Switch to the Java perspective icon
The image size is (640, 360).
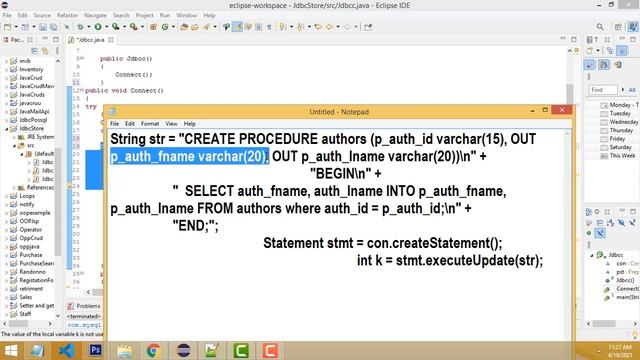[633, 27]
